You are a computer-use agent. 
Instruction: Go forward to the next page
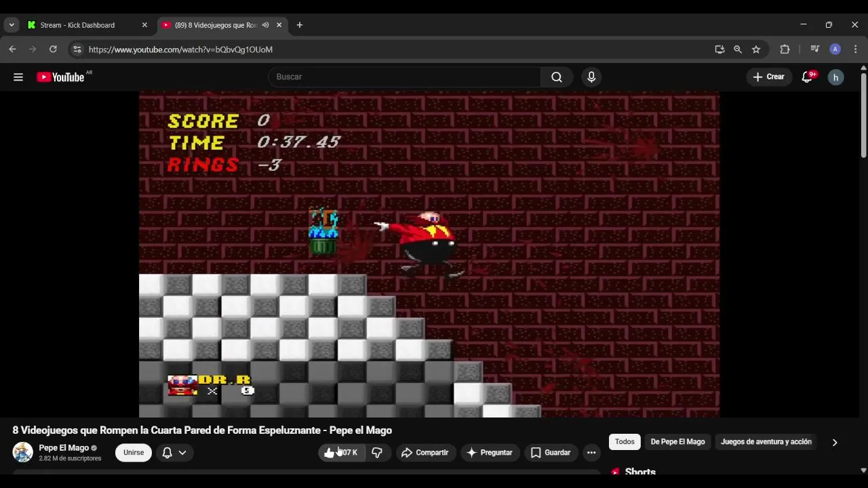(33, 49)
